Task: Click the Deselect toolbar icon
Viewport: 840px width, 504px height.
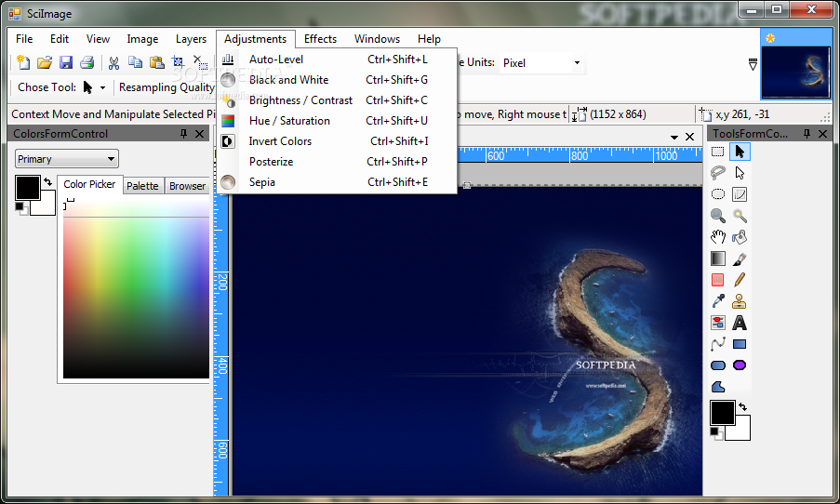Action: (x=200, y=62)
